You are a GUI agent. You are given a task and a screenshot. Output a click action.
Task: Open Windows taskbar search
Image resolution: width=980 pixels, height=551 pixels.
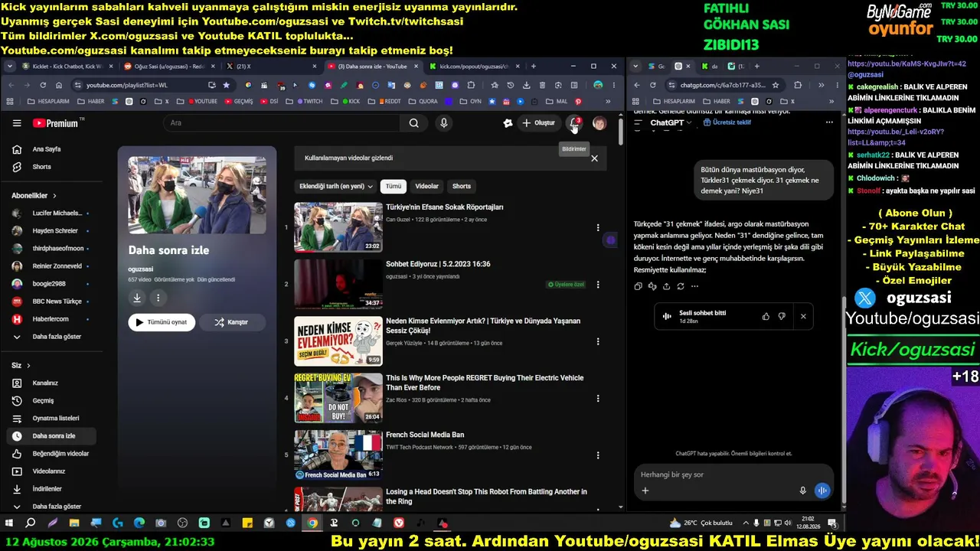tap(31, 523)
